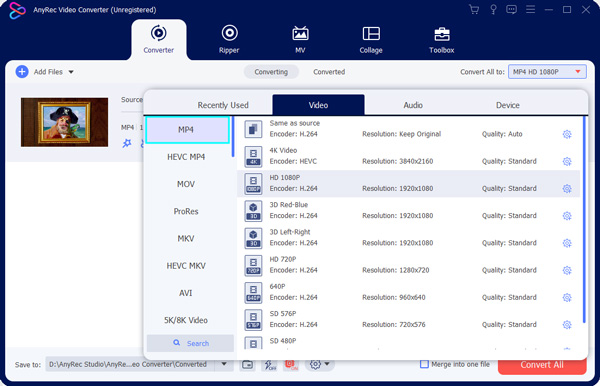
Task: Choose MP4 in the format list
Action: [188, 130]
